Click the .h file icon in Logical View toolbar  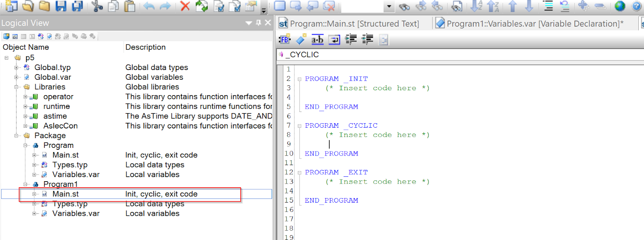click(x=32, y=36)
